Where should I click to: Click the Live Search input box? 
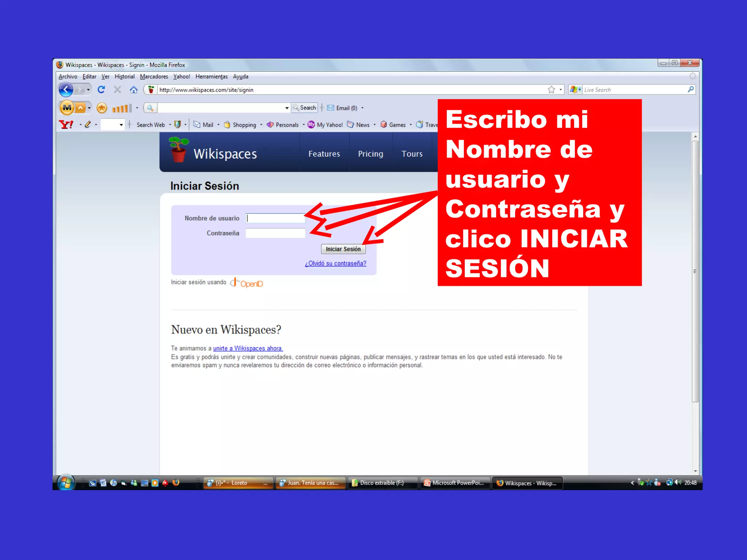point(635,90)
